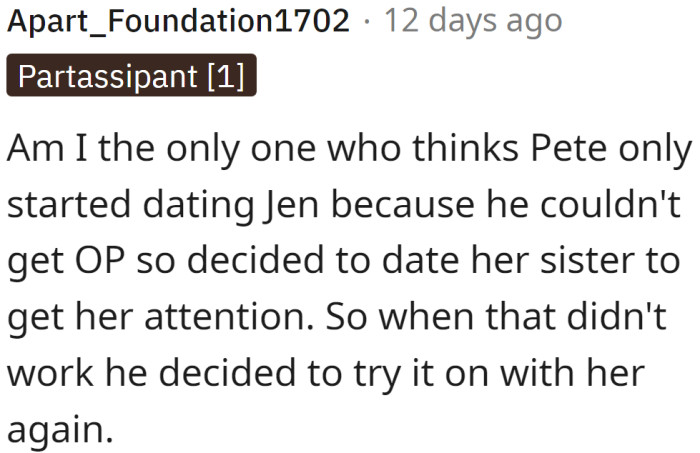This screenshot has width=700, height=453.
Task: Click the final word "again."
Action: 58,432
